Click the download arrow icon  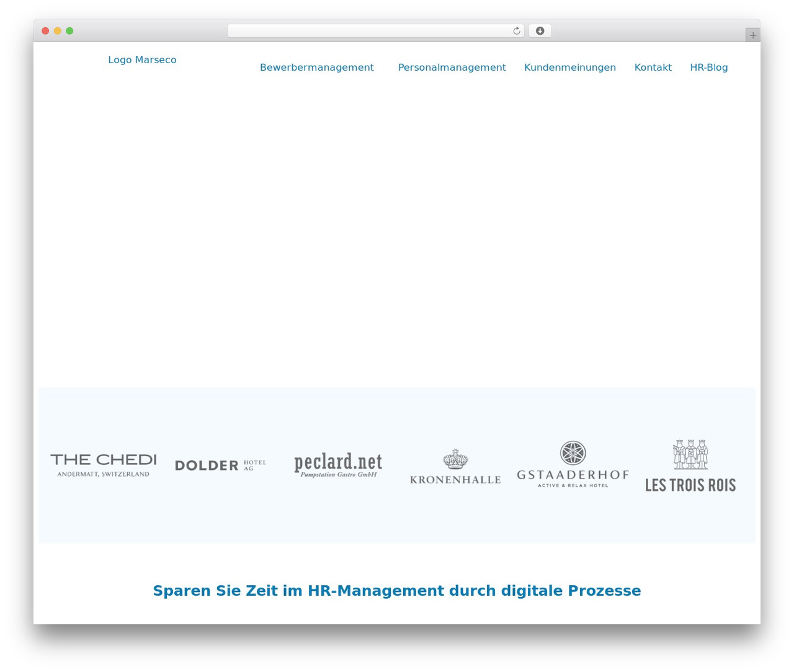[x=540, y=31]
